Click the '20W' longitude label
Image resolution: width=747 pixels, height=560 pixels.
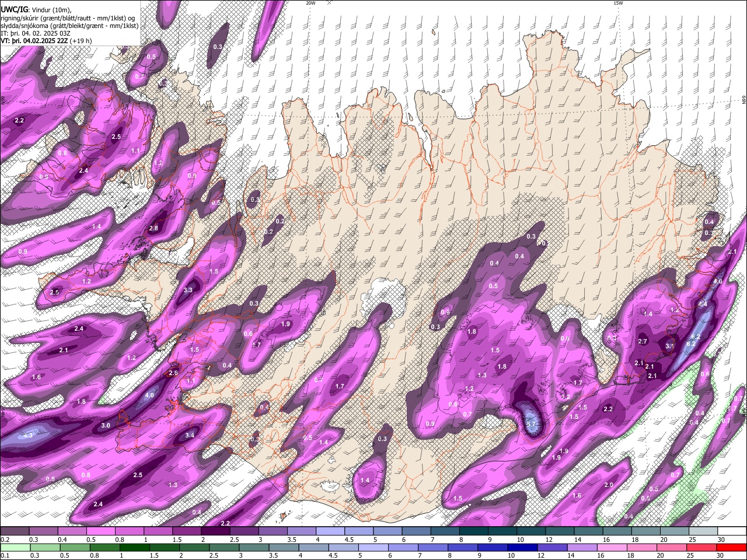310,3
